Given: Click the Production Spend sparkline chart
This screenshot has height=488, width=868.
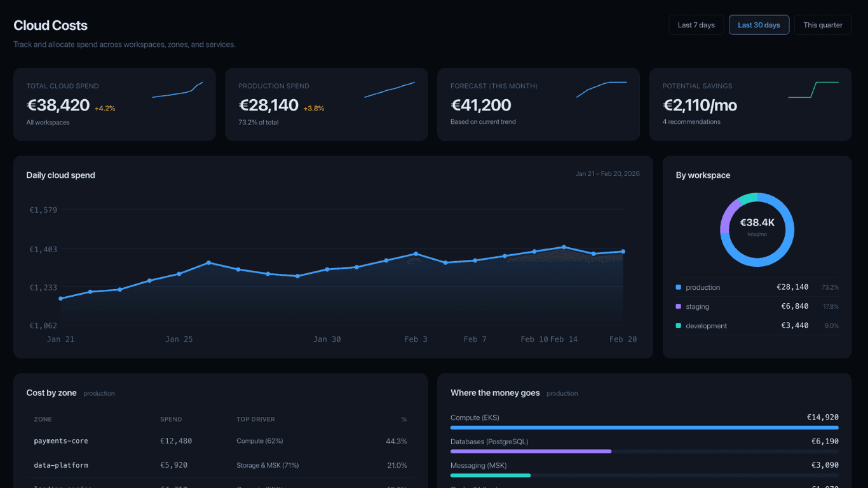Looking at the screenshot, I should click(389, 90).
